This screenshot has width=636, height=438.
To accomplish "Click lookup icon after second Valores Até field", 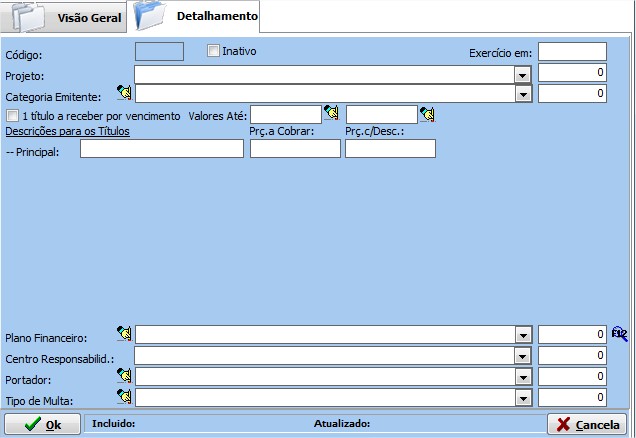I will 427,113.
